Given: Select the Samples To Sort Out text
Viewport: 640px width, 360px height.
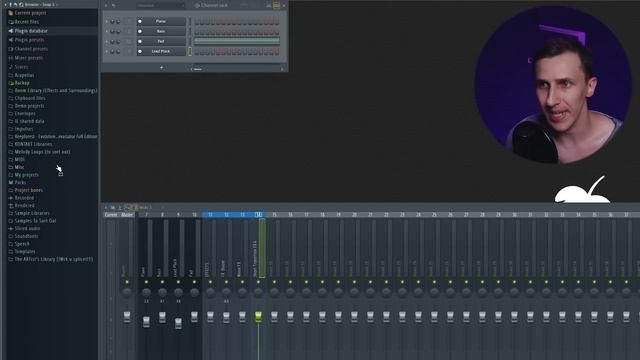Looking at the screenshot, I should pyautogui.click(x=36, y=221).
